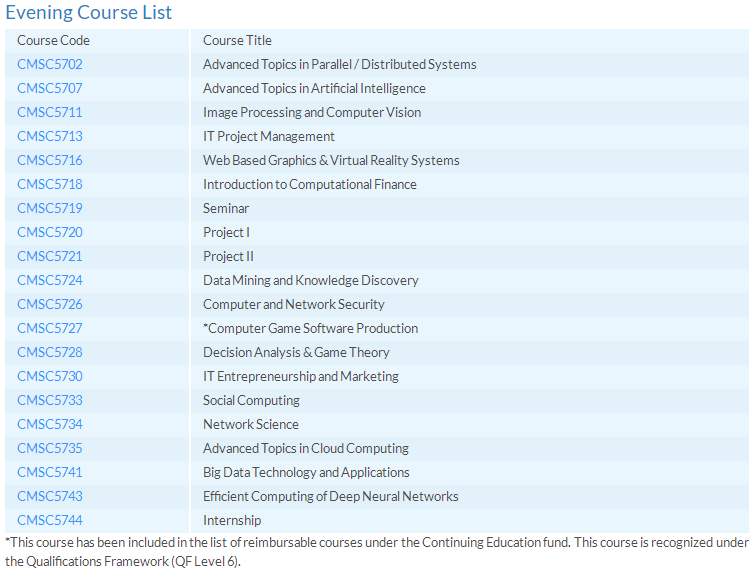
Task: Click Web Based Graphics & Virtual Reality Systems
Action: 331,160
